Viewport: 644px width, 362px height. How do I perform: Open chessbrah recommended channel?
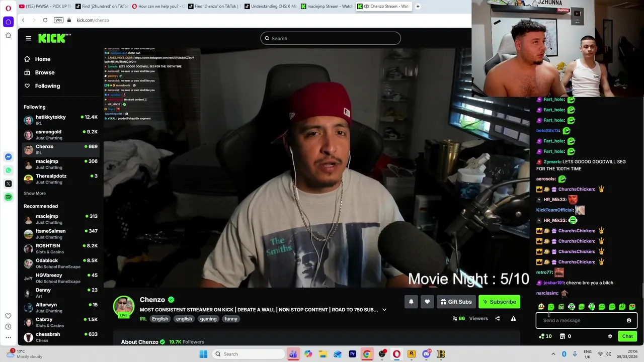60,337
